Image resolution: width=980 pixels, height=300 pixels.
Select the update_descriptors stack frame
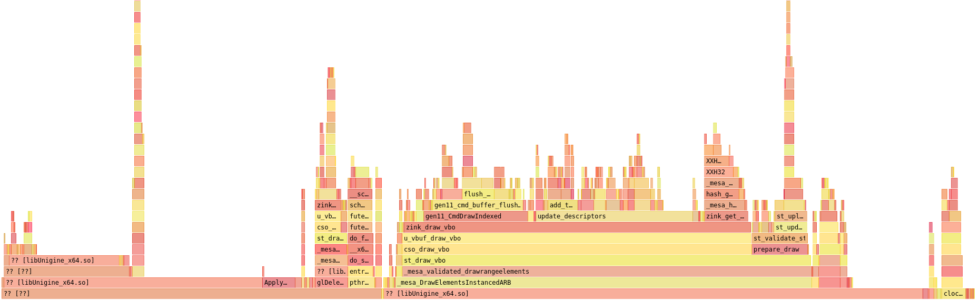(x=614, y=216)
